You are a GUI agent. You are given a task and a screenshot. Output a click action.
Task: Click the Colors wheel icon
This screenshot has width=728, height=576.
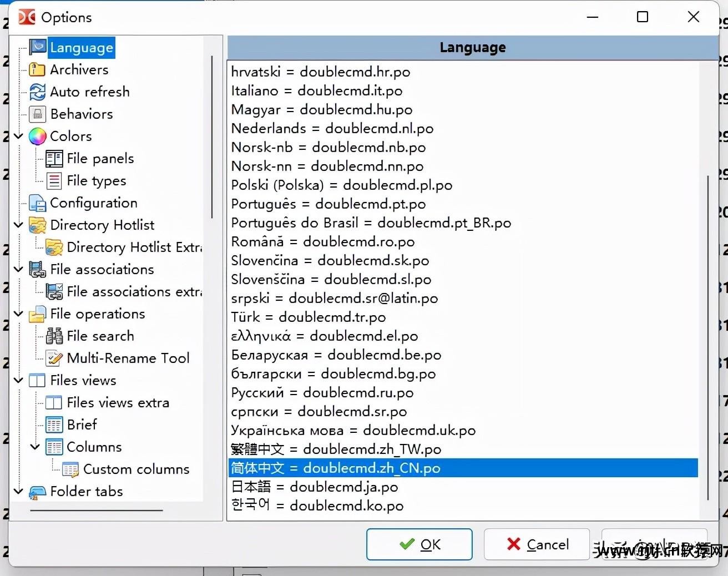click(x=37, y=136)
